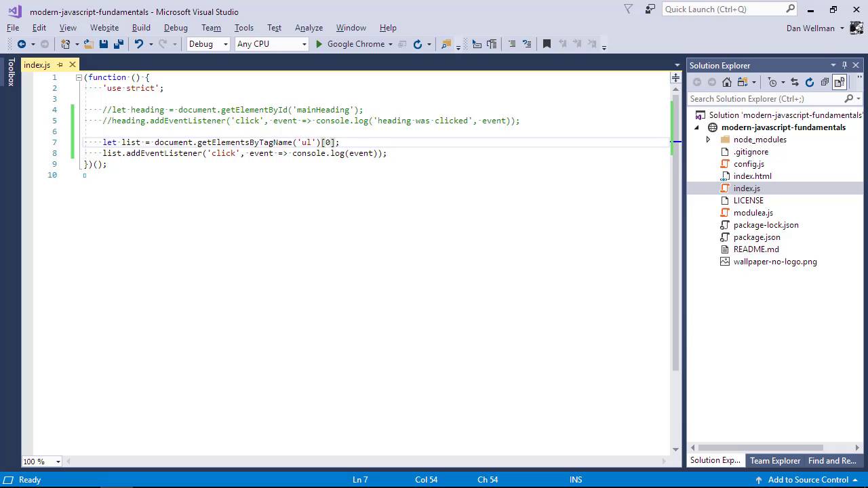Toggle the pin on the index.js tab

[x=60, y=65]
